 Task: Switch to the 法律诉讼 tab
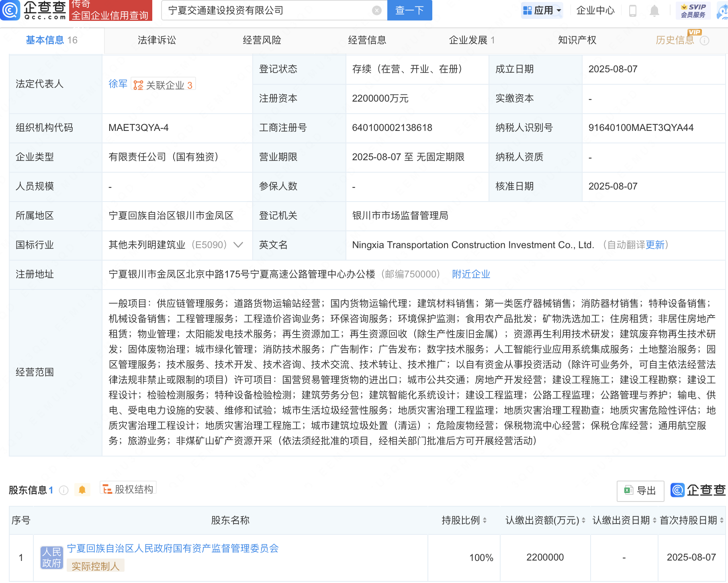pyautogui.click(x=157, y=40)
